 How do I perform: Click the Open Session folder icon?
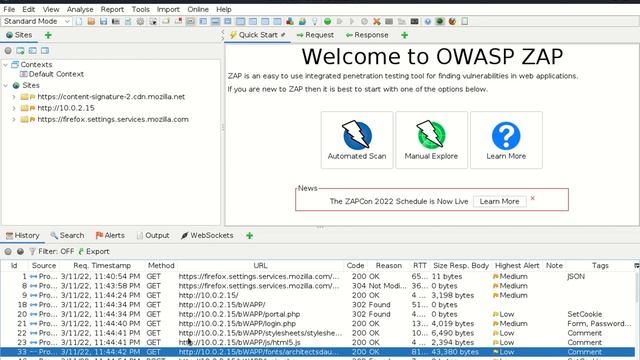tap(91, 21)
